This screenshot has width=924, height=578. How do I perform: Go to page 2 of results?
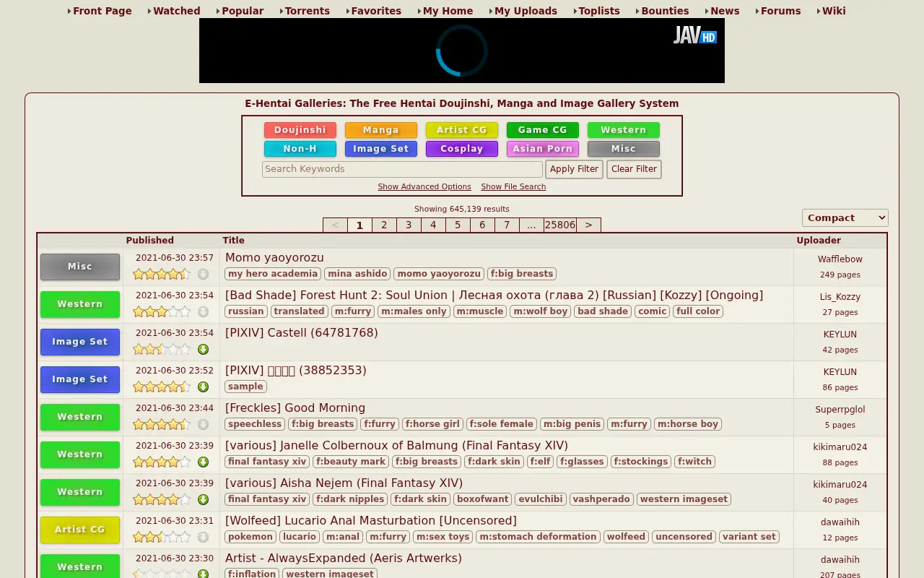pos(384,225)
